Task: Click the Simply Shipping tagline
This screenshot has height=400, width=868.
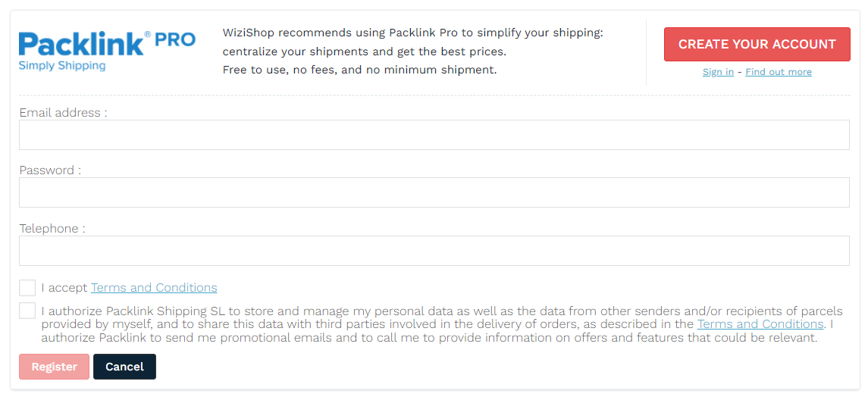Action: tap(62, 66)
